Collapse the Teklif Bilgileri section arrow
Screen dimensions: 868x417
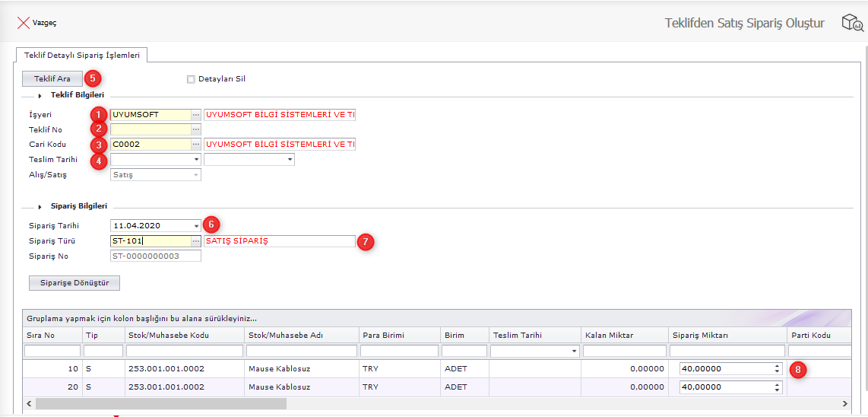(x=40, y=96)
